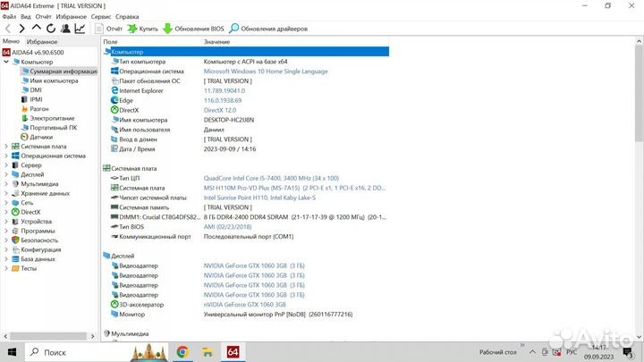The height and width of the screenshot is (362, 644).
Task: Open the Файл menu
Action: 9,17
